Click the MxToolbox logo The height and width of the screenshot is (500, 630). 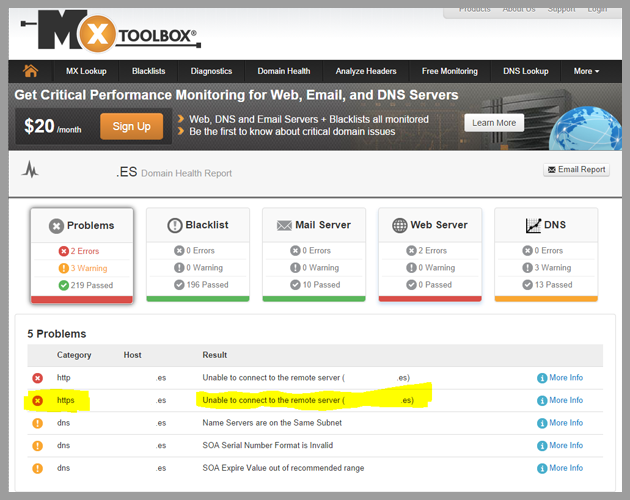(111, 31)
